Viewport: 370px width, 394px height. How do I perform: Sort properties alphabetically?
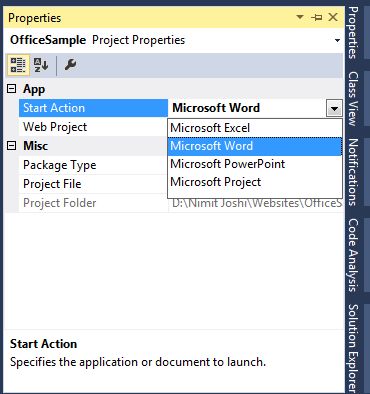41,65
